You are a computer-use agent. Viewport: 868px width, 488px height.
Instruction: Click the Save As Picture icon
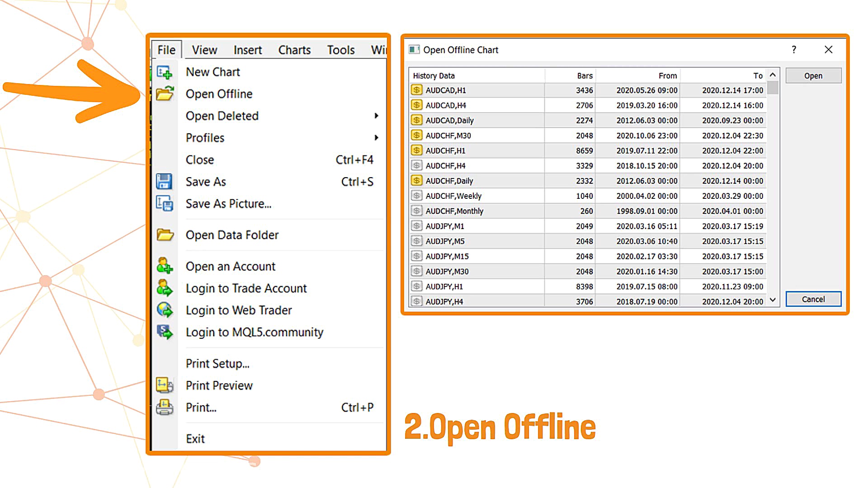(x=164, y=204)
